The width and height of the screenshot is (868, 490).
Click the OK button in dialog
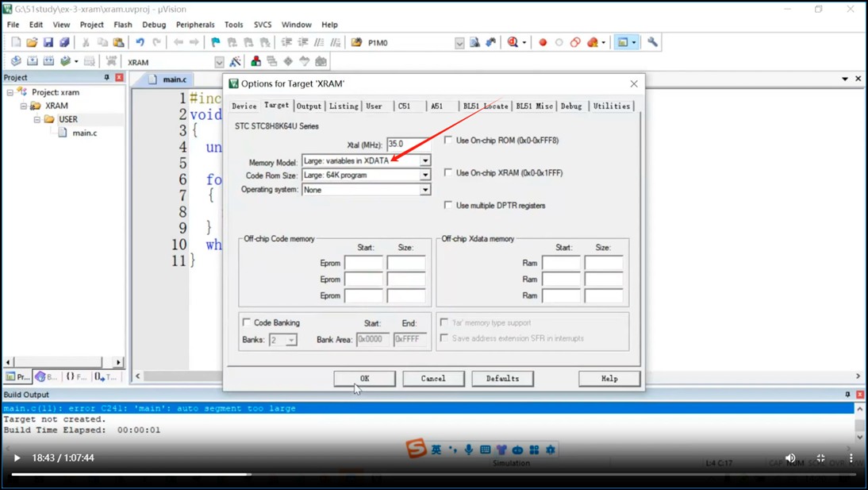pos(364,379)
